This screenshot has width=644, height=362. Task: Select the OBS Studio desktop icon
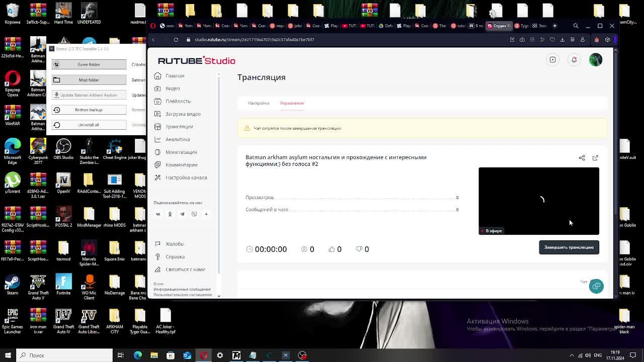point(63,149)
